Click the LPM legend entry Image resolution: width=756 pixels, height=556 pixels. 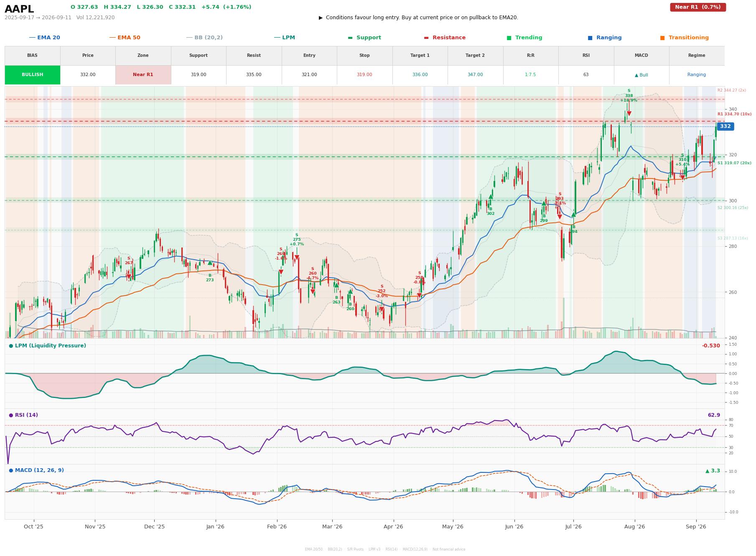(x=285, y=38)
